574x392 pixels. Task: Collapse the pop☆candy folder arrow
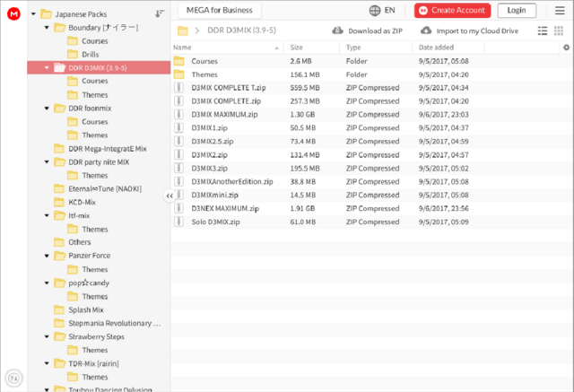[x=47, y=283]
